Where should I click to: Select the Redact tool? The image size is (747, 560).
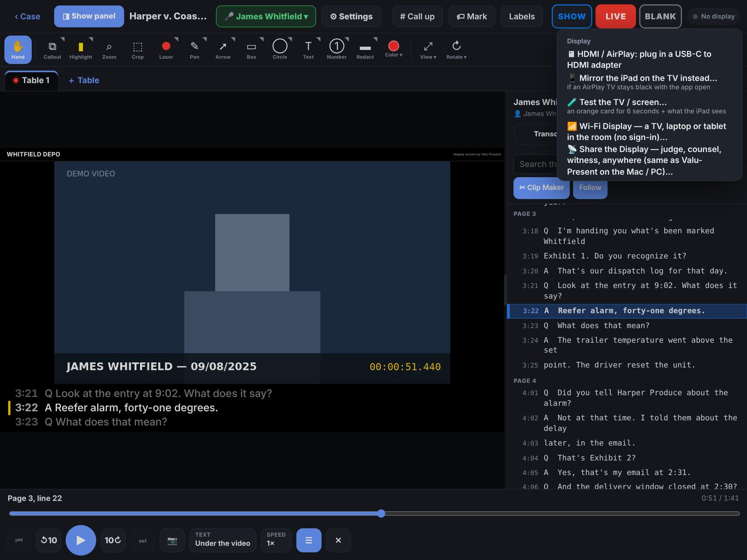(x=366, y=50)
